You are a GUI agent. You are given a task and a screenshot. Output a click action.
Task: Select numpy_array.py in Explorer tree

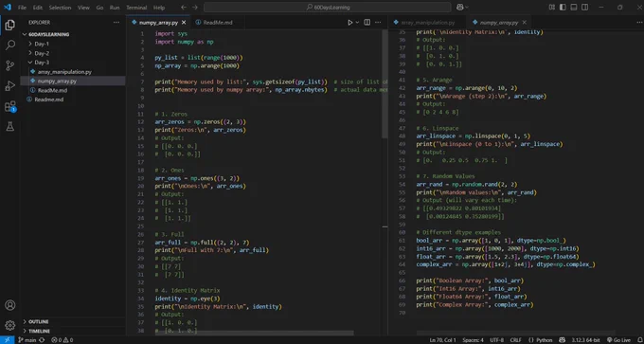coord(57,81)
